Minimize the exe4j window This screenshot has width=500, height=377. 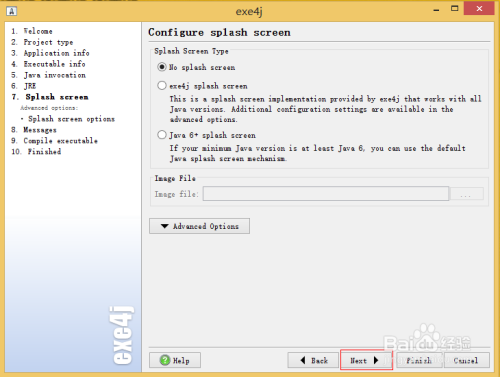point(436,9)
